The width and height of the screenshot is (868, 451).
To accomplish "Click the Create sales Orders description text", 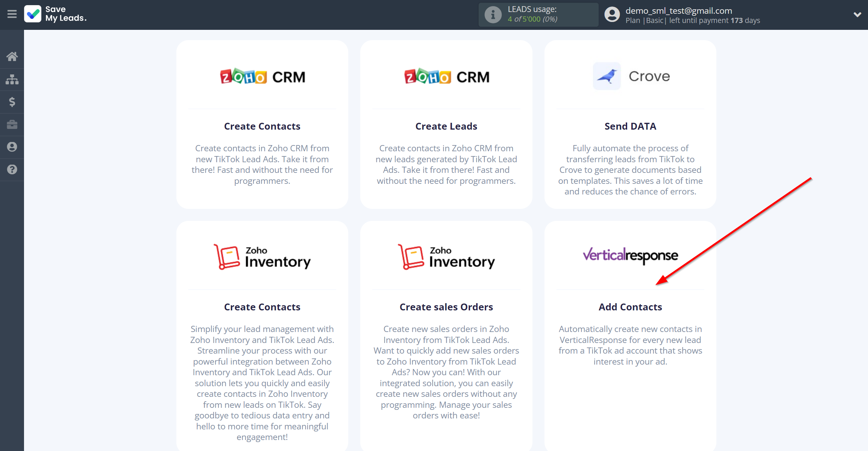I will point(446,372).
